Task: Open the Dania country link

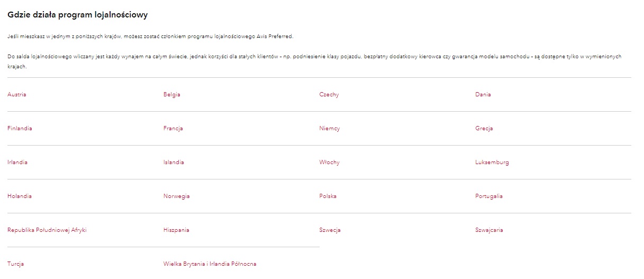Action: click(483, 95)
